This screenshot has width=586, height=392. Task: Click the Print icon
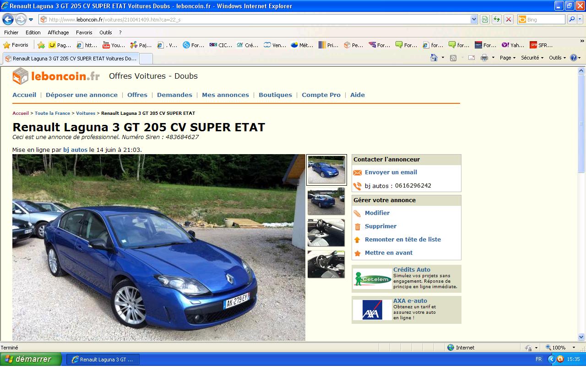pyautogui.click(x=484, y=58)
